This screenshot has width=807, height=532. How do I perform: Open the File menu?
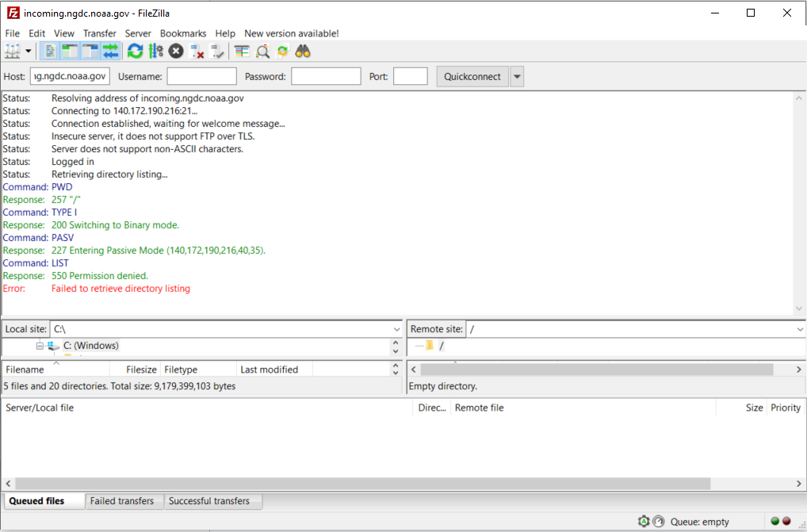(13, 33)
